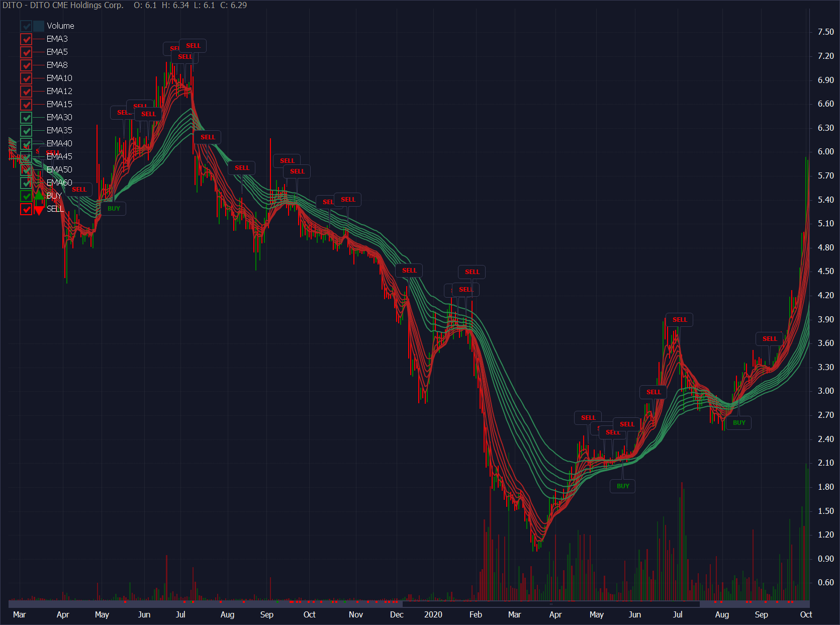Click the EMA10 legend label

point(59,78)
